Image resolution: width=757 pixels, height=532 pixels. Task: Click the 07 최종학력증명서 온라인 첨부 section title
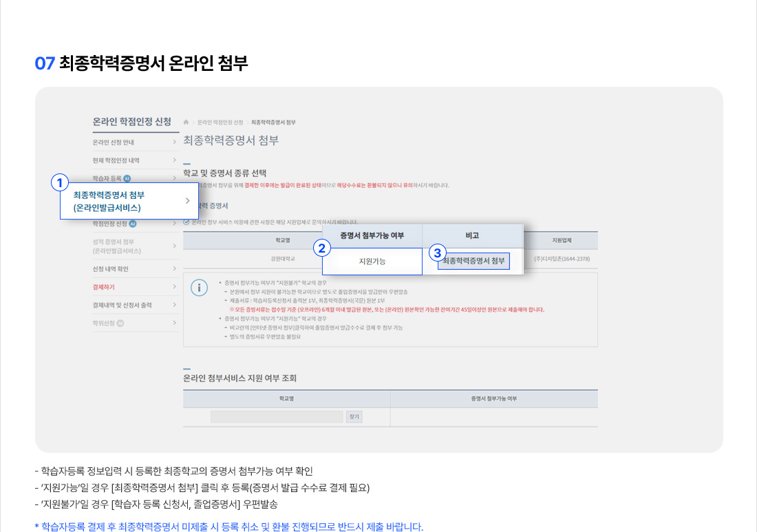click(141, 63)
